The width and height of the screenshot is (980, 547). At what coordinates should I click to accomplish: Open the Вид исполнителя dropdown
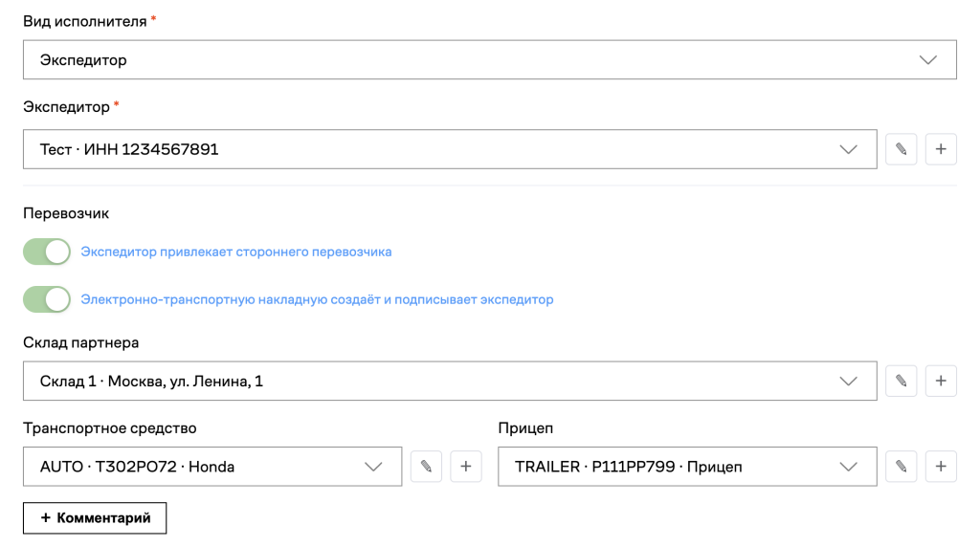[x=490, y=60]
